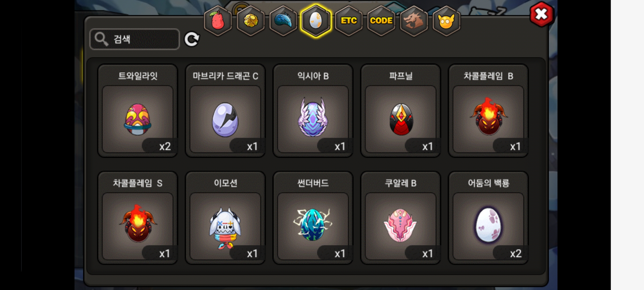Click the refresh arrow beside search

[192, 39]
